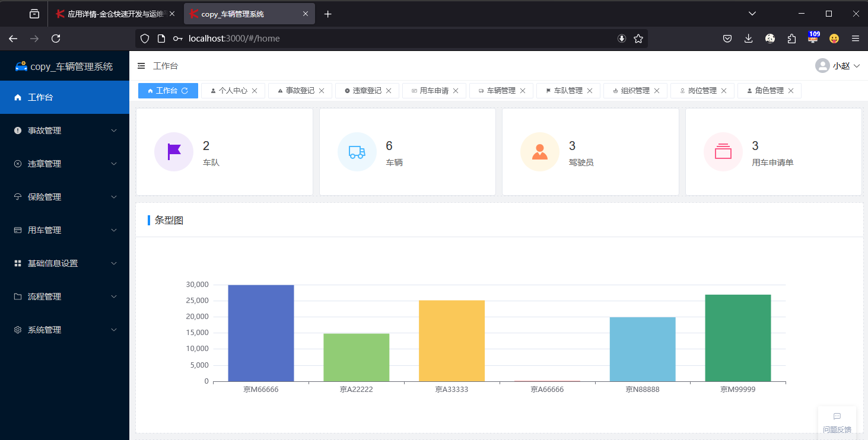Click the truck 车辆 icon

pyautogui.click(x=357, y=151)
